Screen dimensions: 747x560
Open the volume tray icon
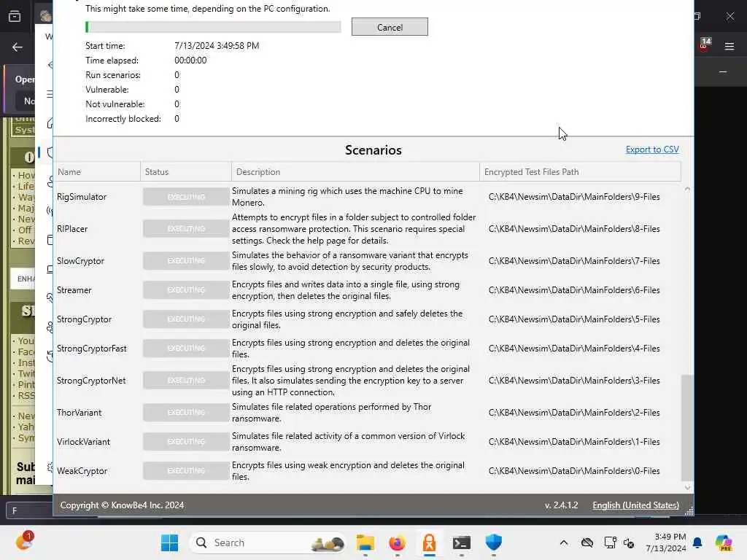tap(629, 542)
